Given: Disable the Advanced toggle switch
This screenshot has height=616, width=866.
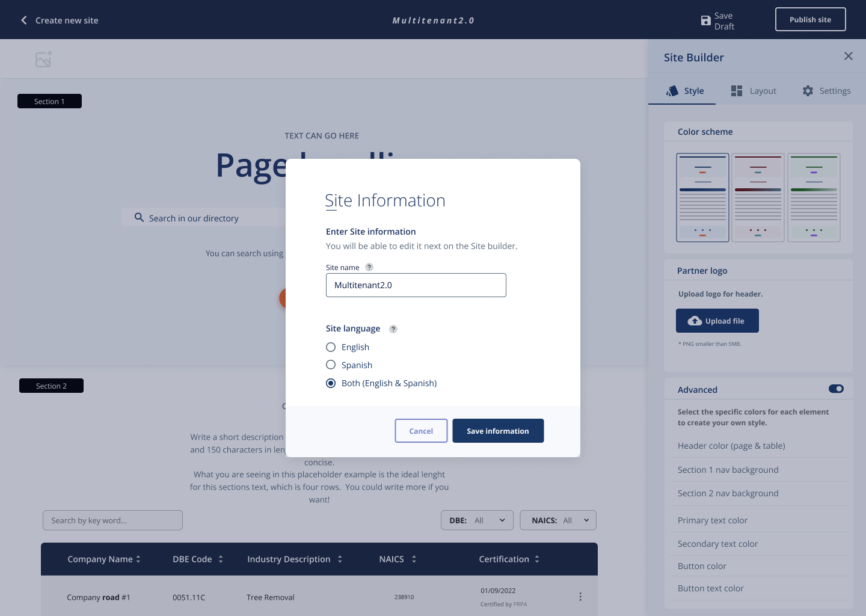Looking at the screenshot, I should (x=836, y=389).
